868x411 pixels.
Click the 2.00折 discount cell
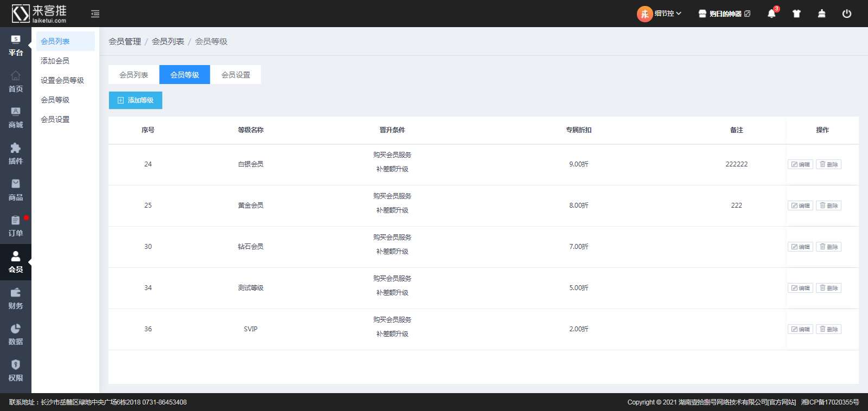579,329
